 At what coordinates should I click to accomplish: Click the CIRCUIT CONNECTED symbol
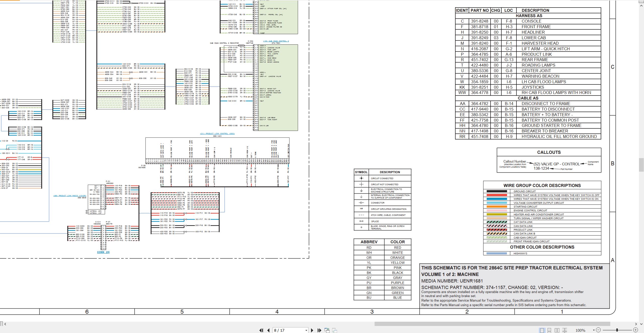pos(361,178)
